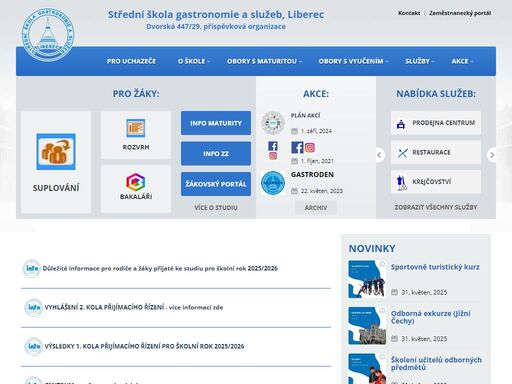Open Školení učitelů odborných předmětů news
Image resolution: width=512 pixels, height=384 pixels.
tap(436, 364)
